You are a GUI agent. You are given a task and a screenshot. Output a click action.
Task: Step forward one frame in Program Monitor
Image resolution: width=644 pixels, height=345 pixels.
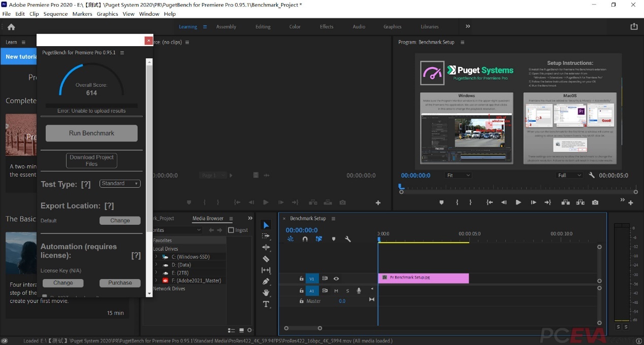coord(533,202)
